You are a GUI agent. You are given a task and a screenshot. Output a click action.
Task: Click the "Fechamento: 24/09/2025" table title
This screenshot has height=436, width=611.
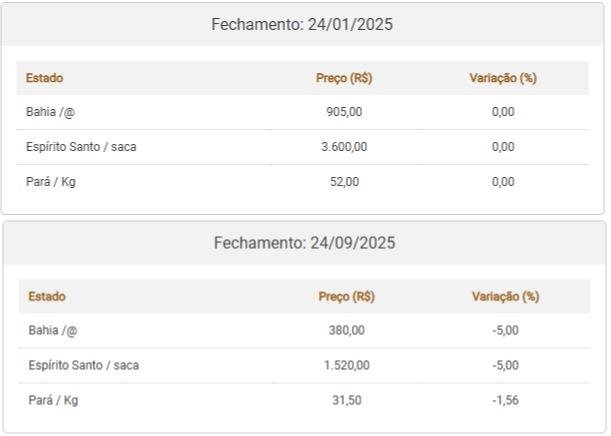[304, 243]
